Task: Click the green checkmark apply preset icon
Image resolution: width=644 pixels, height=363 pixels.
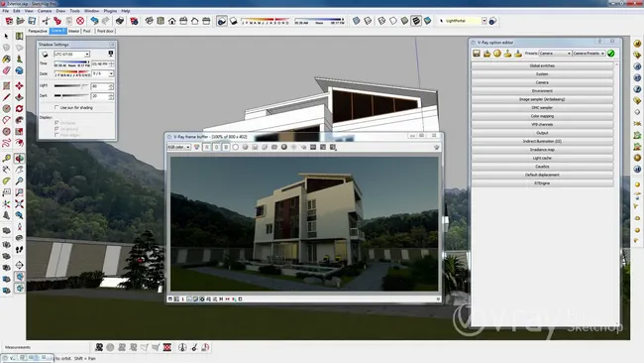Action: pos(610,54)
